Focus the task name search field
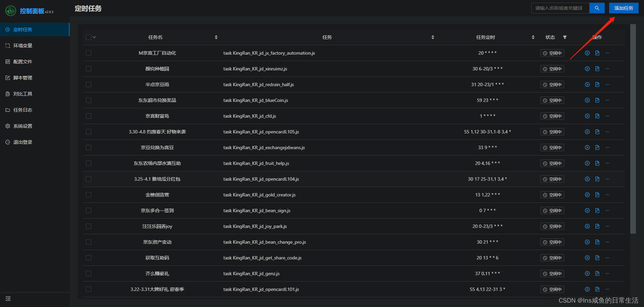This screenshot has height=307, width=644. click(560, 8)
